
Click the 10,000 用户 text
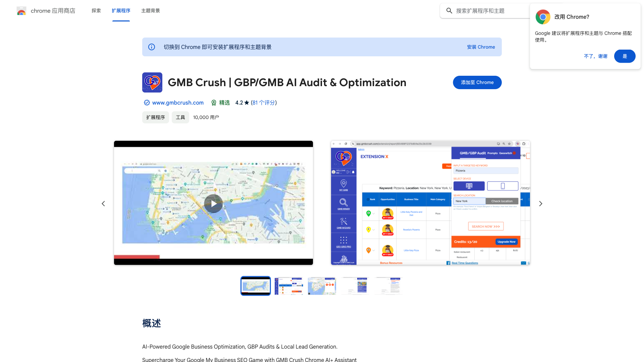coord(206,117)
